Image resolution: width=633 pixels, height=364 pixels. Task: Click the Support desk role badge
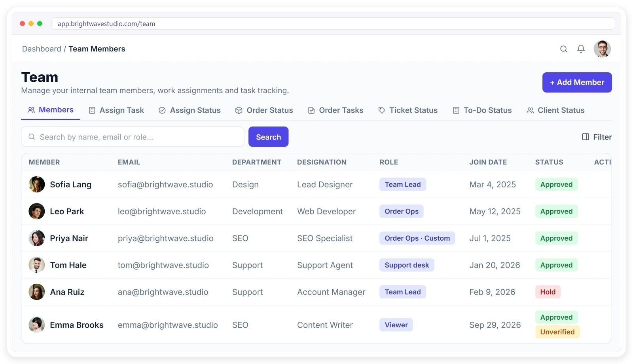click(407, 265)
